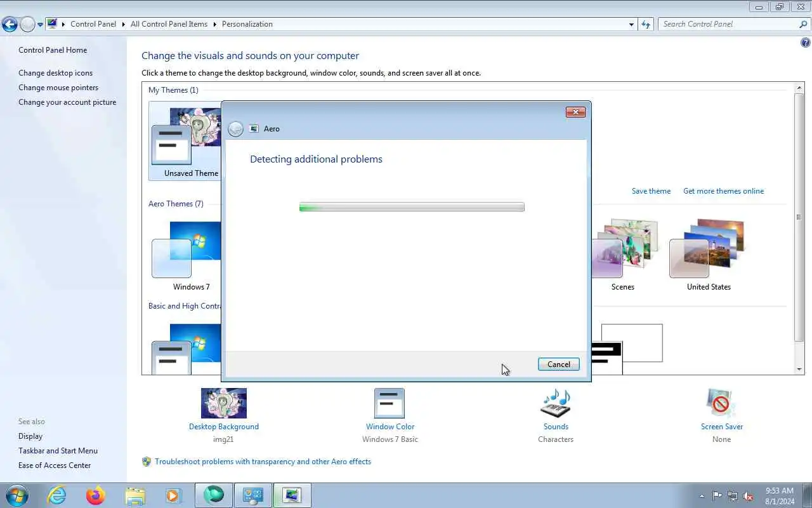Launch Internet Explorer from taskbar
This screenshot has height=508, width=812.
[x=57, y=495]
